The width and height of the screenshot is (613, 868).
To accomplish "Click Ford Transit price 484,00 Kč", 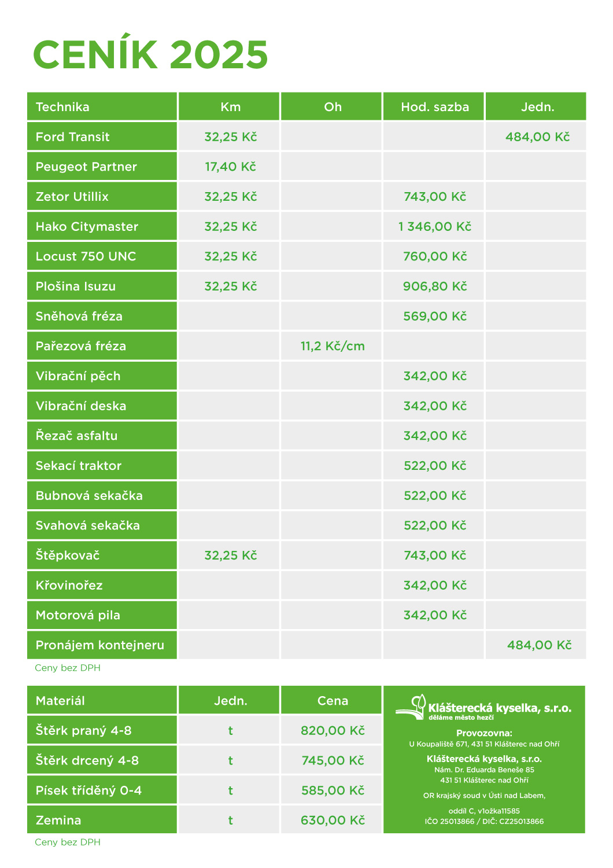I will coord(538,137).
